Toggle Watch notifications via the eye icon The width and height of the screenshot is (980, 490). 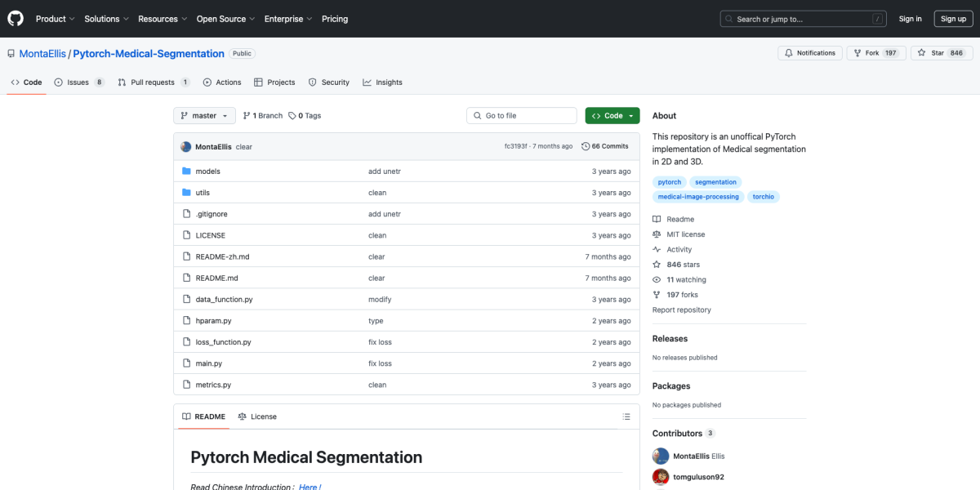(x=656, y=279)
